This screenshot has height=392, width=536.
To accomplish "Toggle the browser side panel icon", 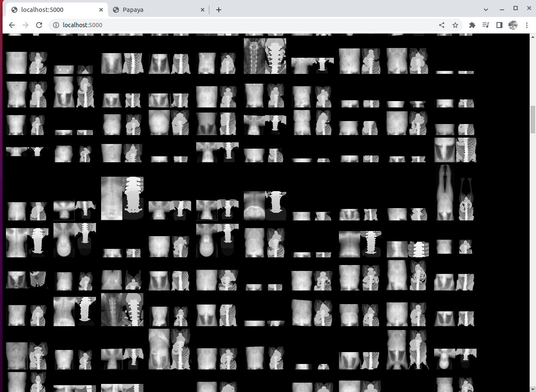I will [499, 25].
